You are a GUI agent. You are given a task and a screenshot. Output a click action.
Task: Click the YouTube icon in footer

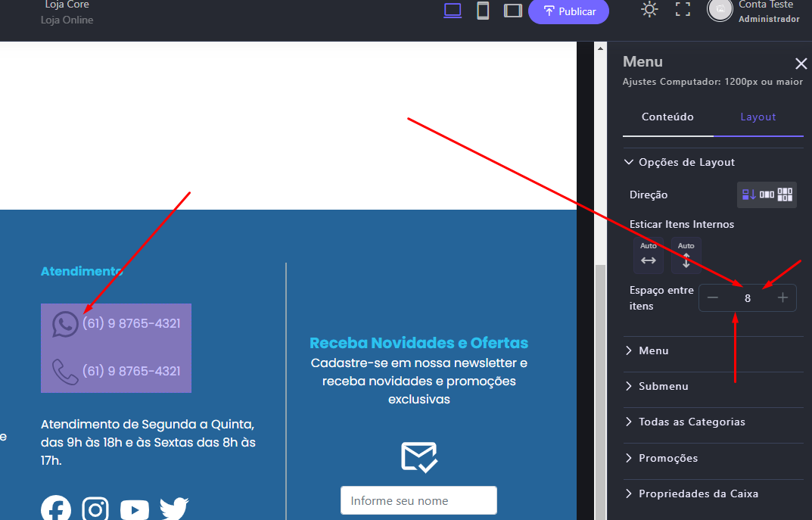[x=135, y=509]
